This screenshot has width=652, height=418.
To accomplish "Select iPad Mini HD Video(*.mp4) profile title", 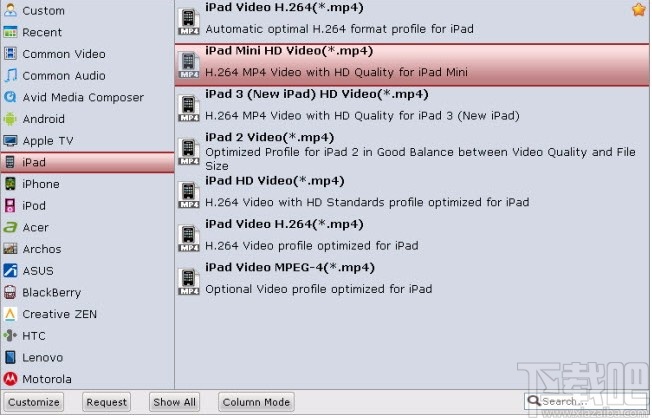I will [289, 51].
